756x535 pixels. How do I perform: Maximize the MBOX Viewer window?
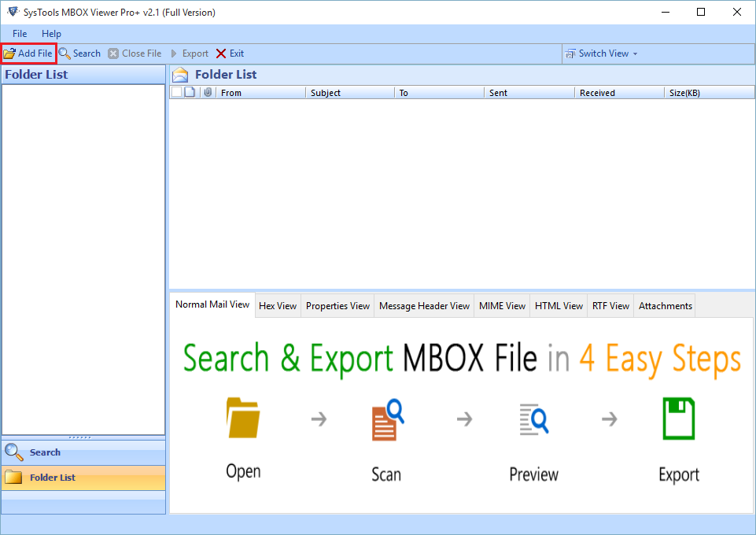click(701, 12)
